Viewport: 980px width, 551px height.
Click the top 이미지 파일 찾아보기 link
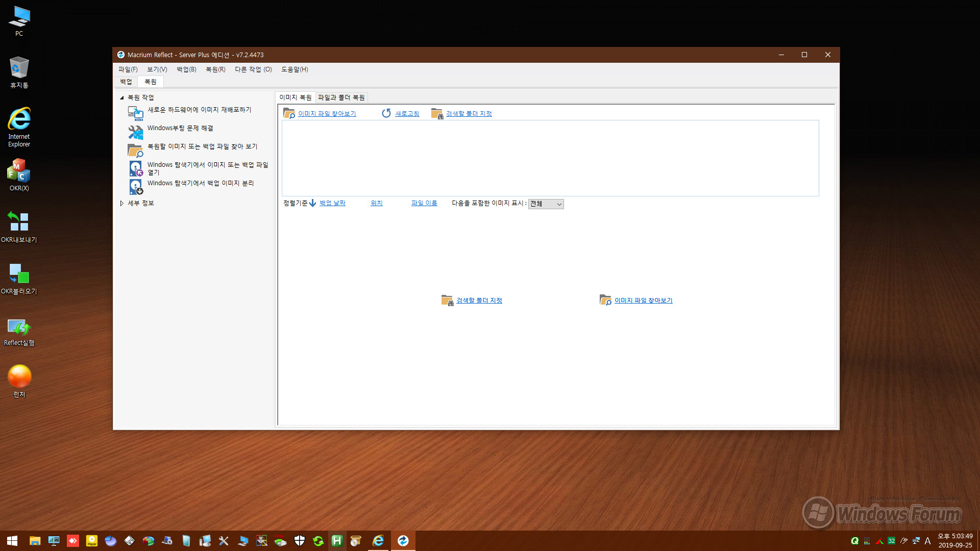point(327,114)
